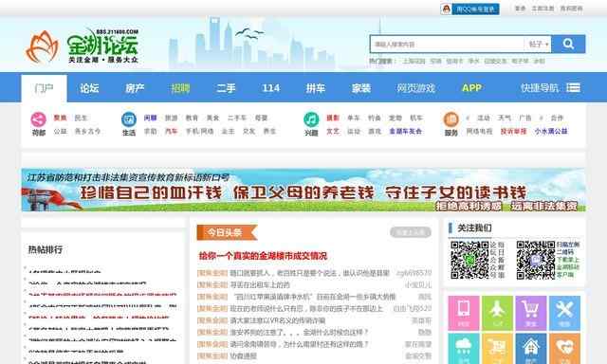The width and height of the screenshot is (607, 364).
Task: Open the 拼车 nav tab
Action: (x=316, y=88)
